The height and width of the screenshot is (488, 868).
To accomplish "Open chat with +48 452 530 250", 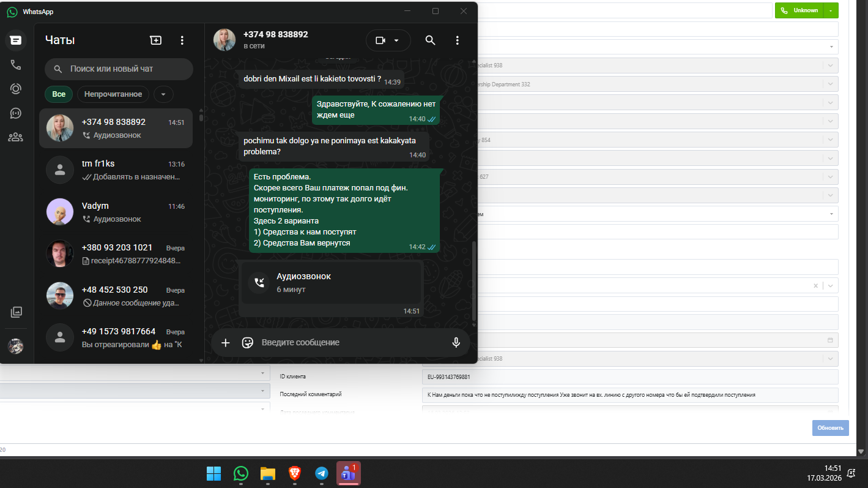I will coord(116,295).
